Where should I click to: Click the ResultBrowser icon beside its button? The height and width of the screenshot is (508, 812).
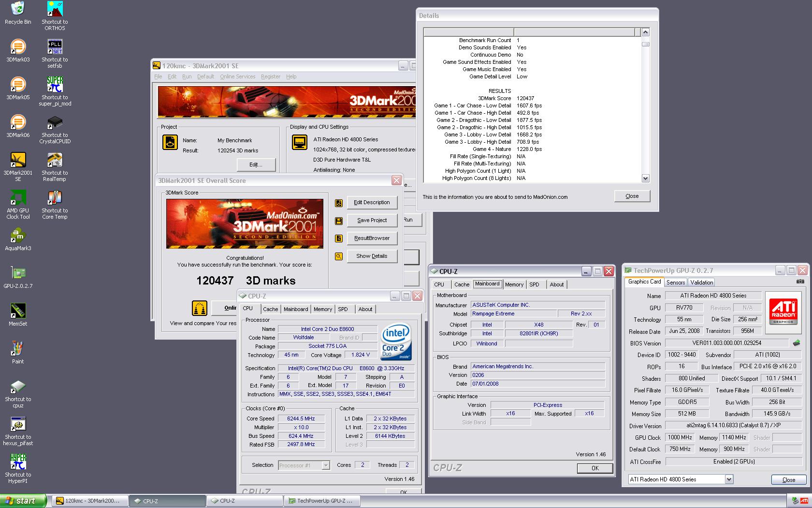click(x=339, y=239)
